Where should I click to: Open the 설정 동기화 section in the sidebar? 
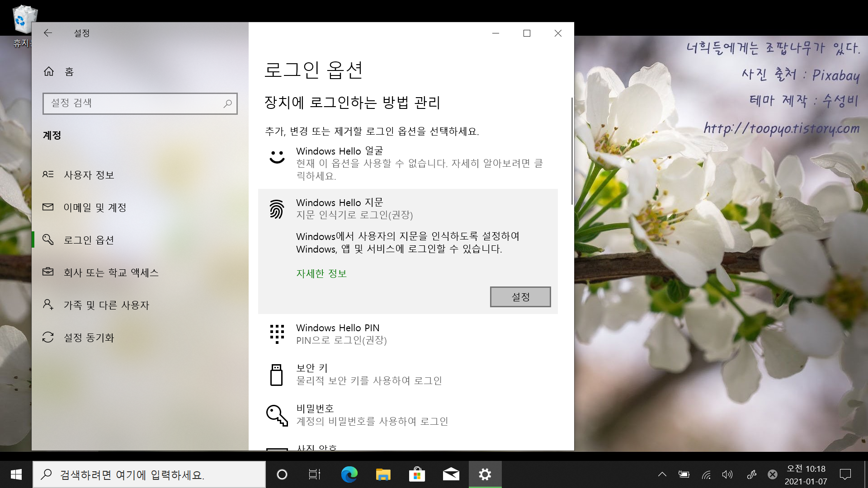point(89,338)
